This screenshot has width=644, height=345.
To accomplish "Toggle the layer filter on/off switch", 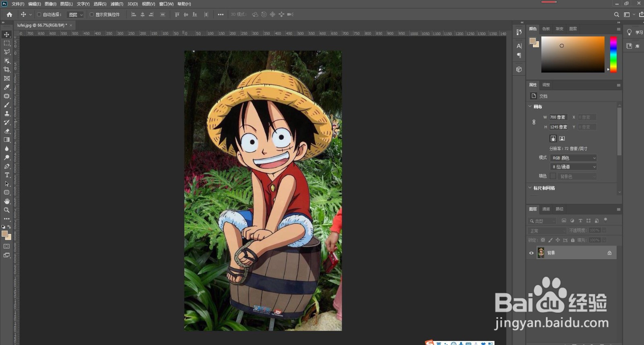I will point(605,220).
